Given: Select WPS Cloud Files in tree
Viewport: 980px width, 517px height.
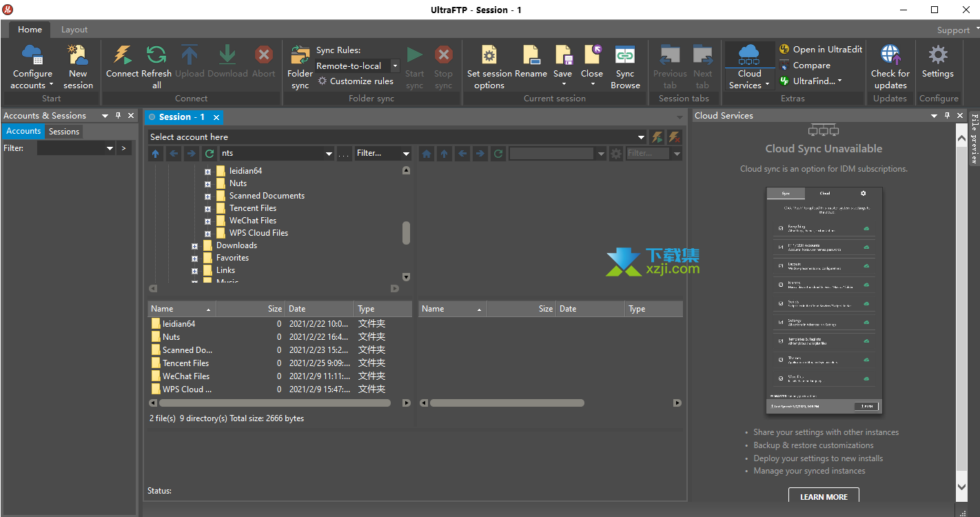Looking at the screenshot, I should (258, 233).
